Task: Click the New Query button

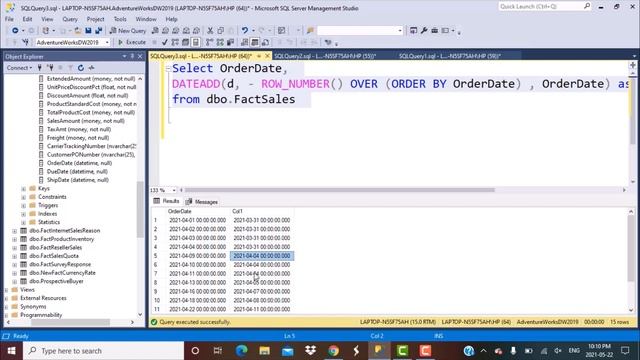Action: [128, 31]
